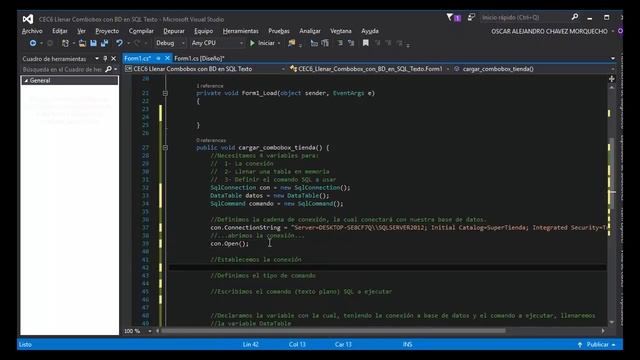Undo the last edit
This screenshot has height=360, width=640.
click(x=119, y=43)
